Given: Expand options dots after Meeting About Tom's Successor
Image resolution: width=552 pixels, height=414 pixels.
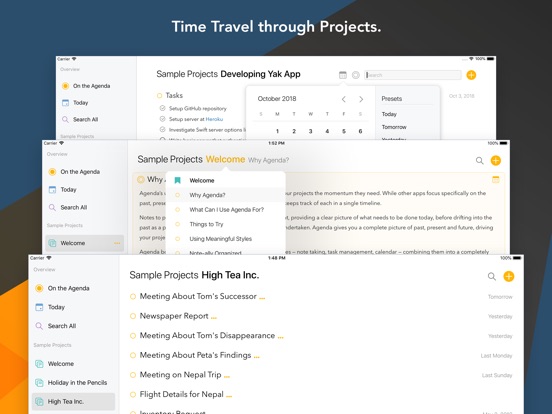Looking at the screenshot, I should click(262, 298).
